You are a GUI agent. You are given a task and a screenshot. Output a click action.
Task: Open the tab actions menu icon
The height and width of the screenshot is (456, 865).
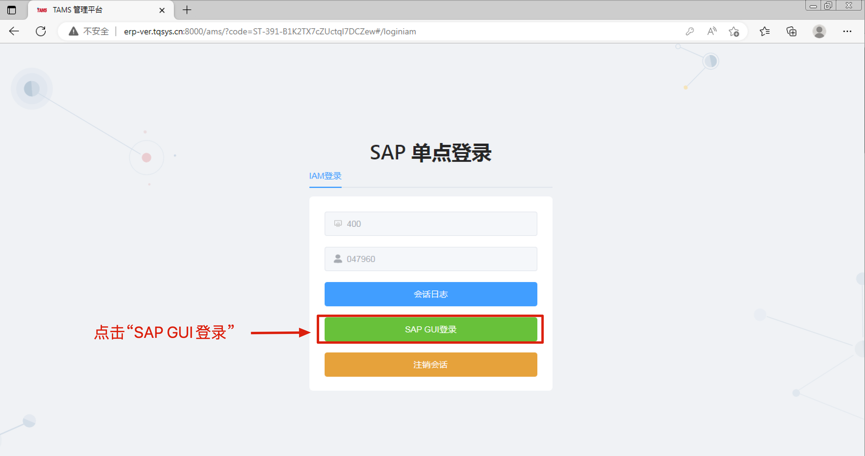12,10
